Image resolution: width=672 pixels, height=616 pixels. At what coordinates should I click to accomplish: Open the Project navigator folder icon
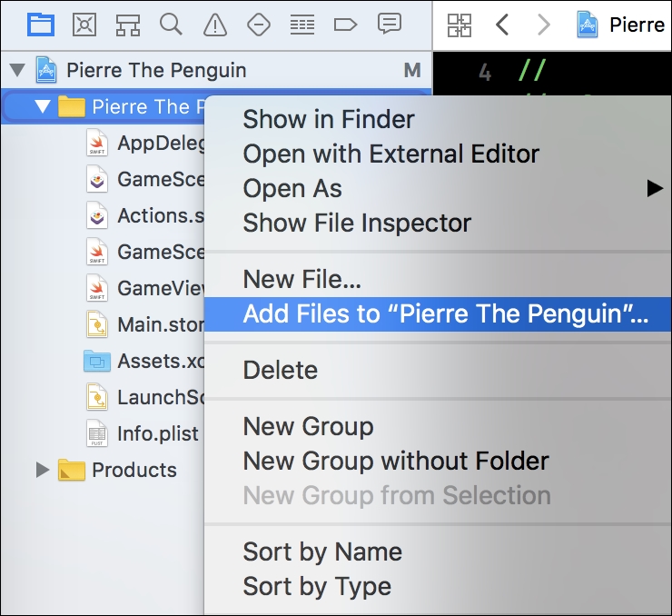click(41, 25)
